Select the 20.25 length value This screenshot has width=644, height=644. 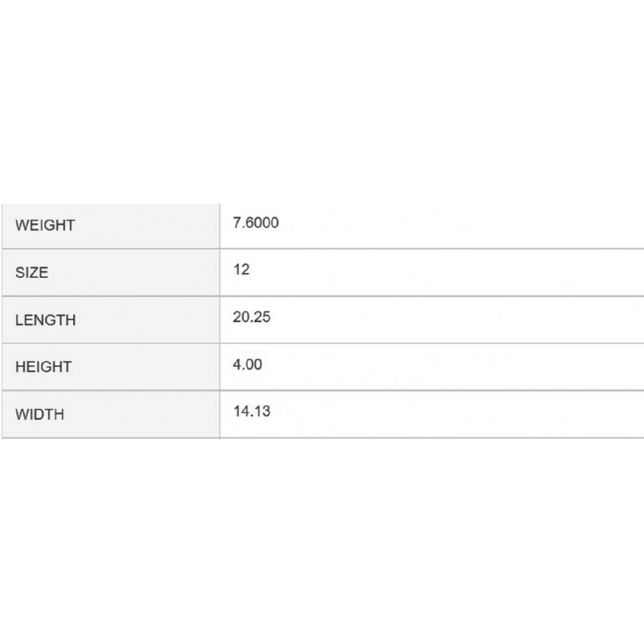coord(251,317)
